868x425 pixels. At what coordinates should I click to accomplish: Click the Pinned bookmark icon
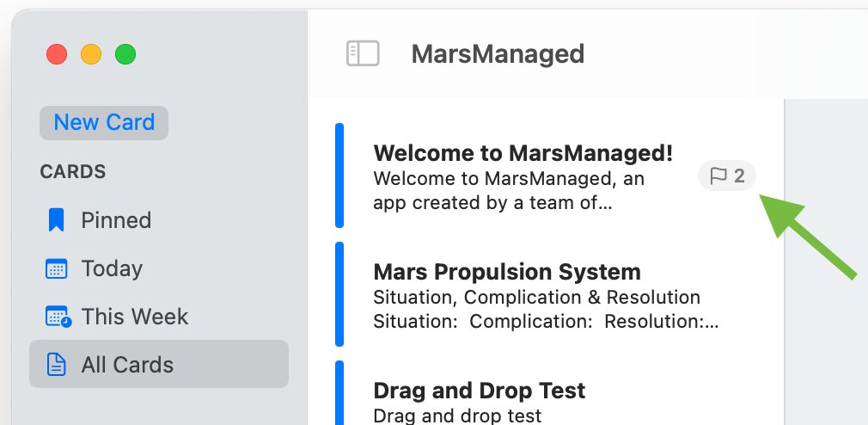[x=56, y=220]
